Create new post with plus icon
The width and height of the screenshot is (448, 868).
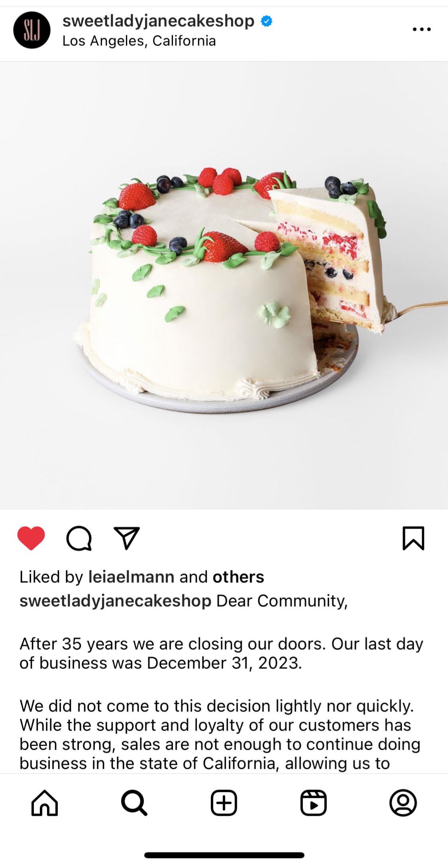(x=224, y=803)
